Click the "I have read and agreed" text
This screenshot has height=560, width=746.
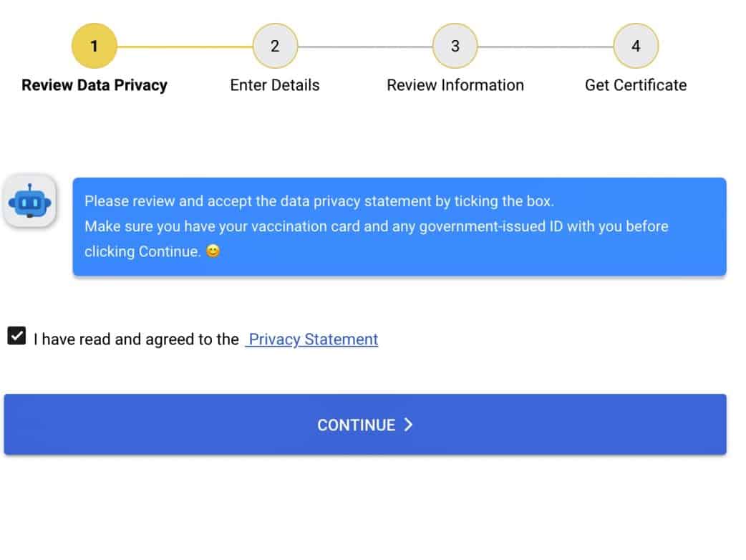point(136,339)
